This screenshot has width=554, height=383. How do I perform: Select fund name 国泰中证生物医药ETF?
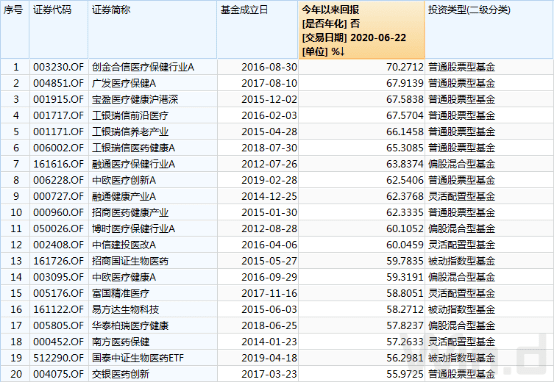click(138, 358)
